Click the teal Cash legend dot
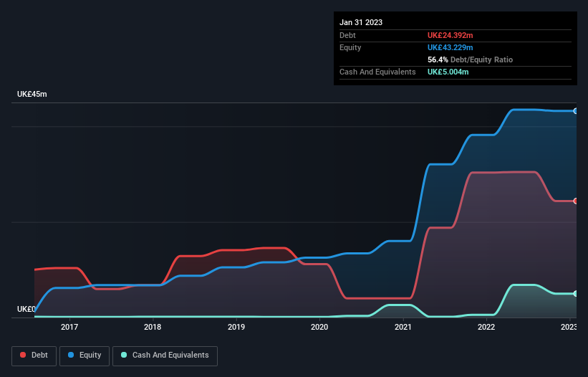588x377 pixels. 124,355
